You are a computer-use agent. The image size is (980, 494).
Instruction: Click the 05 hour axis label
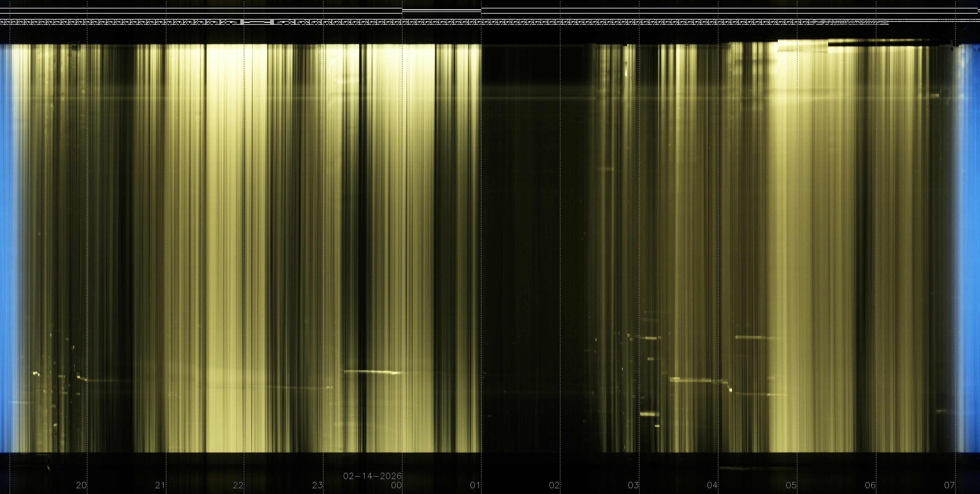tap(791, 485)
